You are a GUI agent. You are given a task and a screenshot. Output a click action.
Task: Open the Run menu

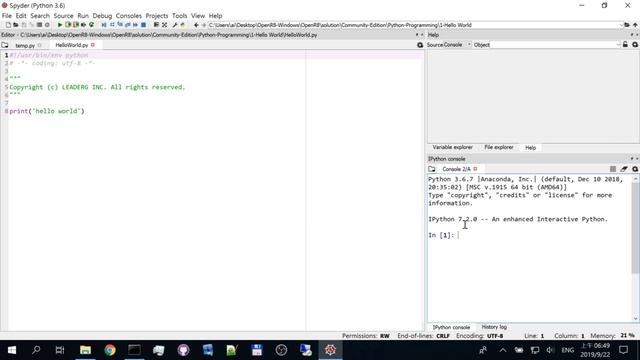[x=83, y=16]
